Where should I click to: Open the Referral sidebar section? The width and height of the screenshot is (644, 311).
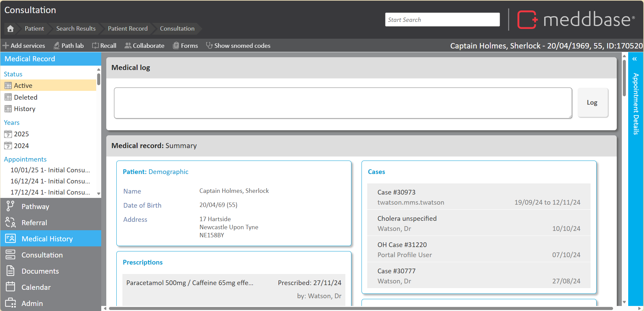point(34,223)
